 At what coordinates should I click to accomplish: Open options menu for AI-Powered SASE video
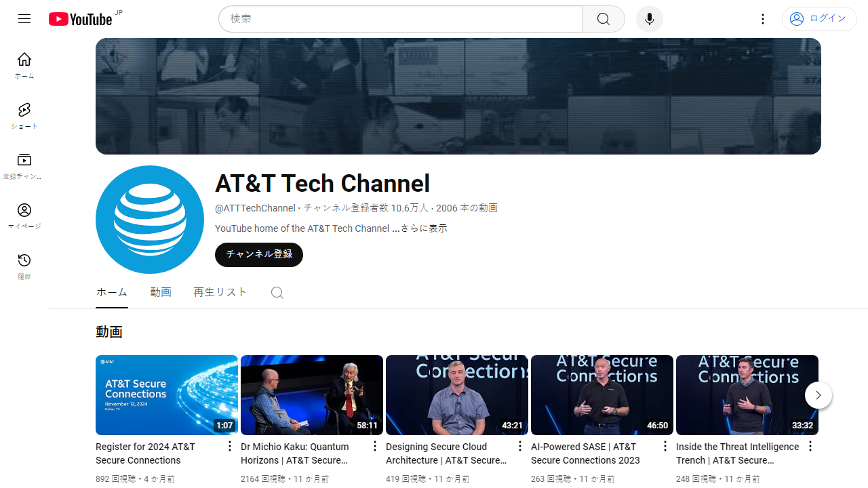[x=665, y=446]
